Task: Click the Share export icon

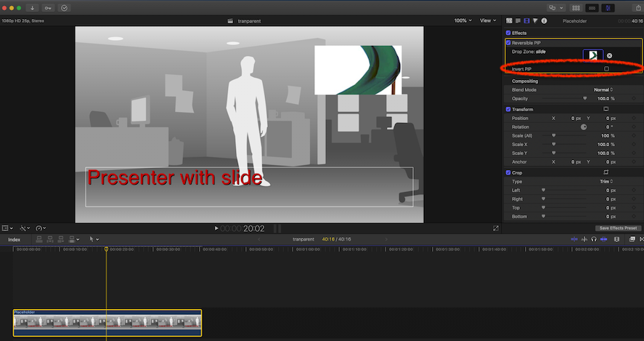Action: pos(638,8)
